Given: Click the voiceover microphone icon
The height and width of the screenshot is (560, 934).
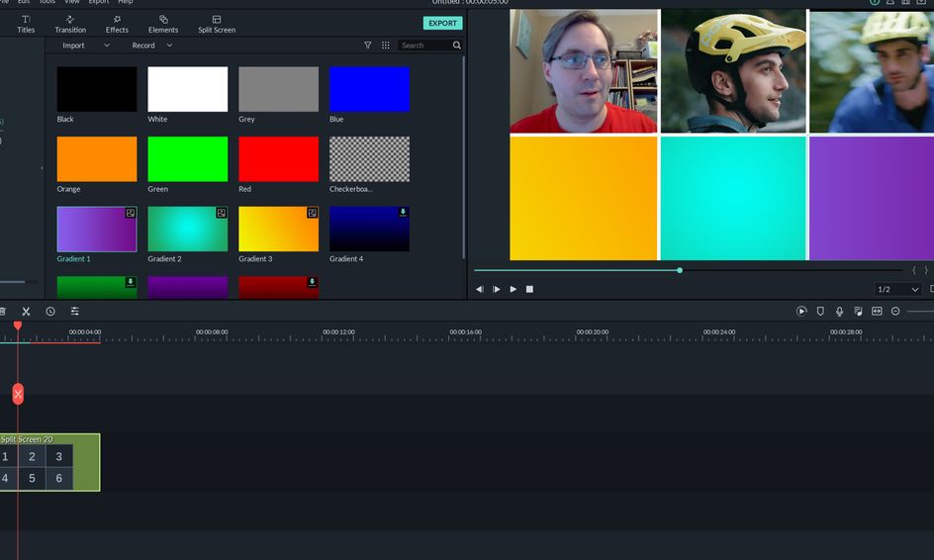Looking at the screenshot, I should 839,311.
